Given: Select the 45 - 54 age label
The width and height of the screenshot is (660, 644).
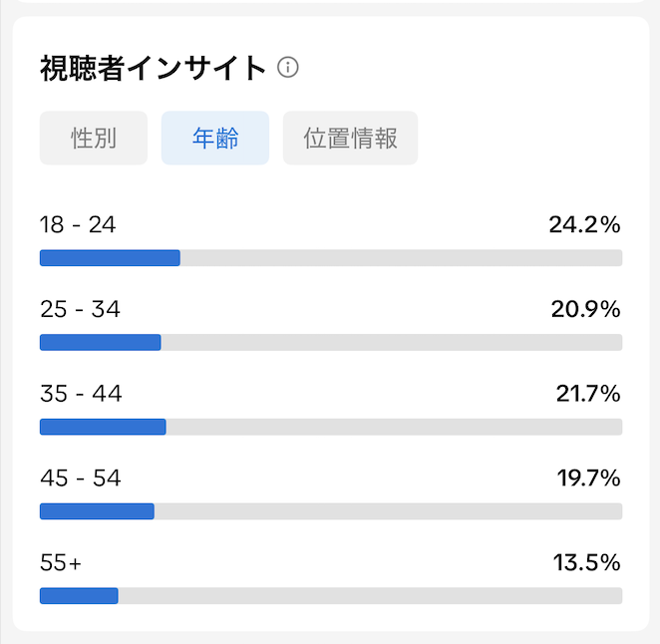Looking at the screenshot, I should pos(81,479).
